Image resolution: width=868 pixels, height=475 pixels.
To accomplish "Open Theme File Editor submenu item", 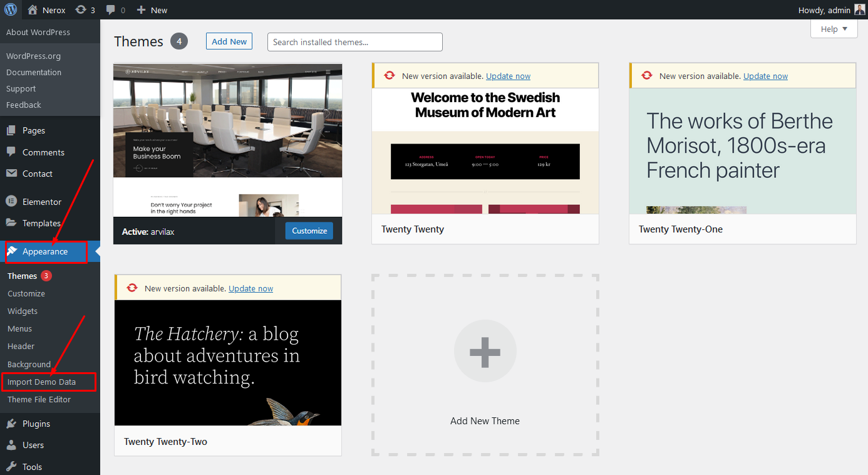I will tap(39, 399).
